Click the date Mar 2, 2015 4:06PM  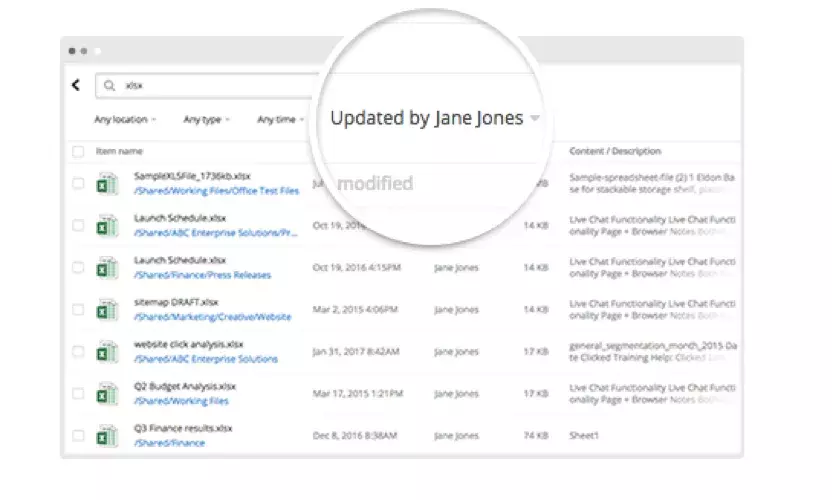(x=355, y=309)
